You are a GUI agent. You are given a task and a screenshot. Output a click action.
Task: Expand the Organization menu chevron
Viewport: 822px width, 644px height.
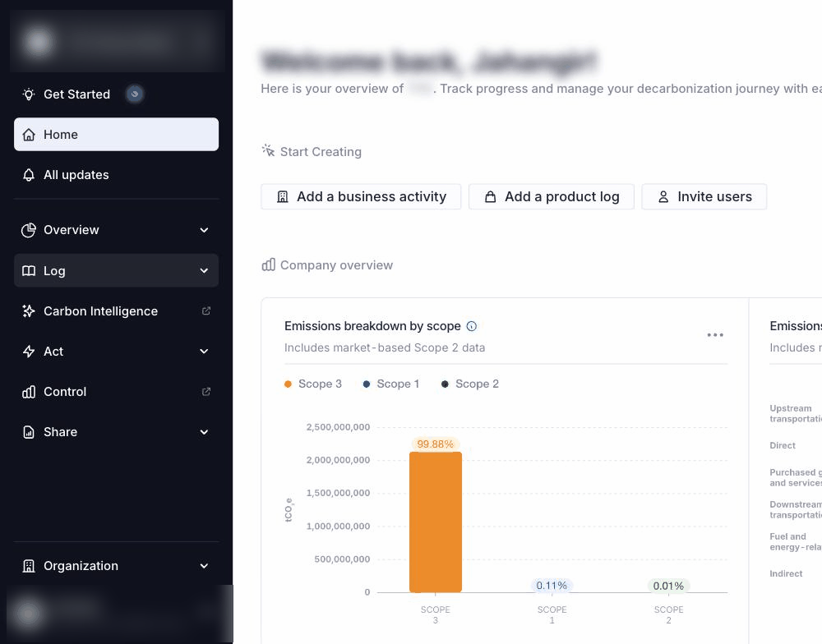[204, 566]
